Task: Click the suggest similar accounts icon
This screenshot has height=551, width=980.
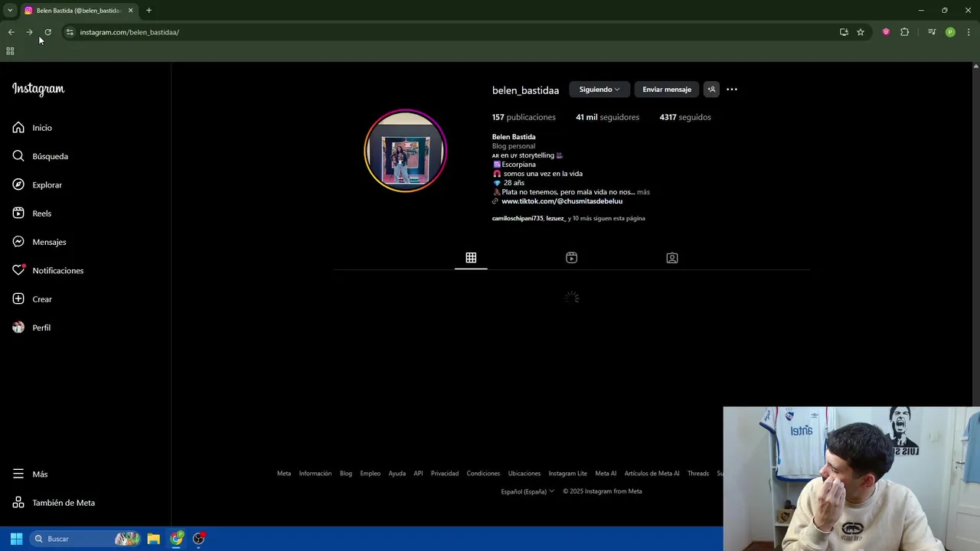Action: click(711, 90)
